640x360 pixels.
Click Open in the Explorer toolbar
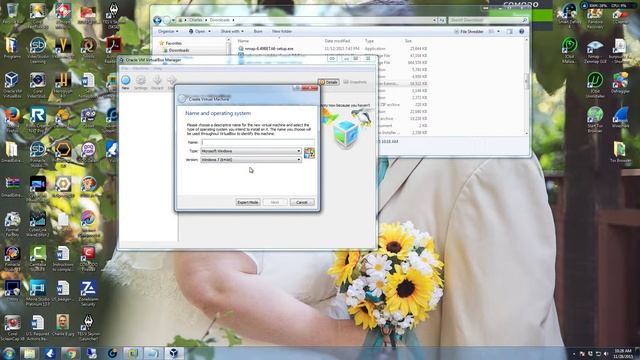200,31
